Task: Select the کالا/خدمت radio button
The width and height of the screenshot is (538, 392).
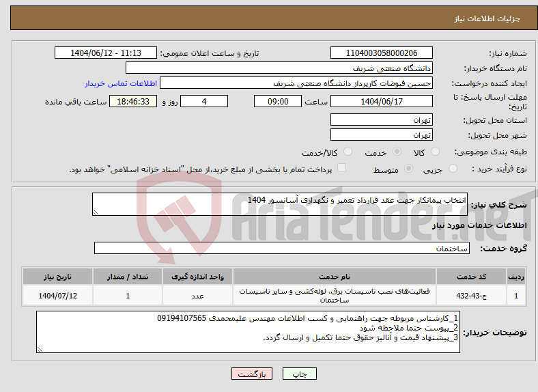Action: (x=348, y=152)
